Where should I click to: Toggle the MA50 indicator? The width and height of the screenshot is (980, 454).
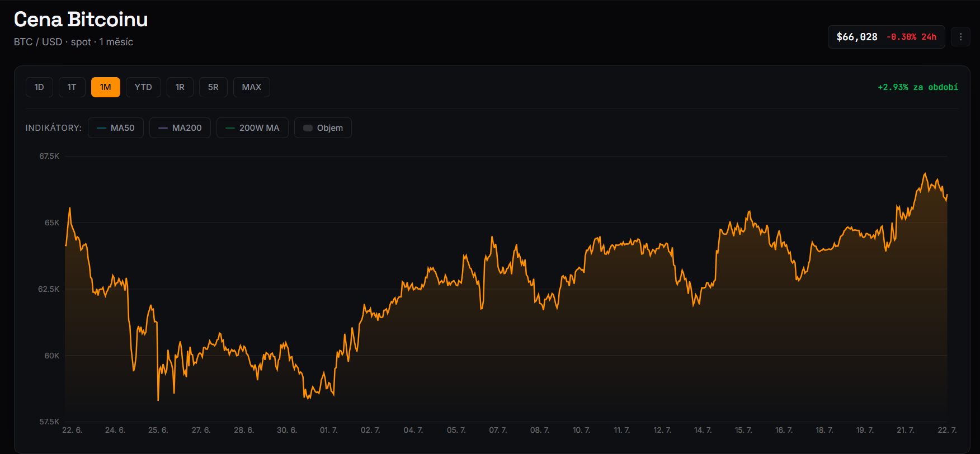pyautogui.click(x=116, y=128)
